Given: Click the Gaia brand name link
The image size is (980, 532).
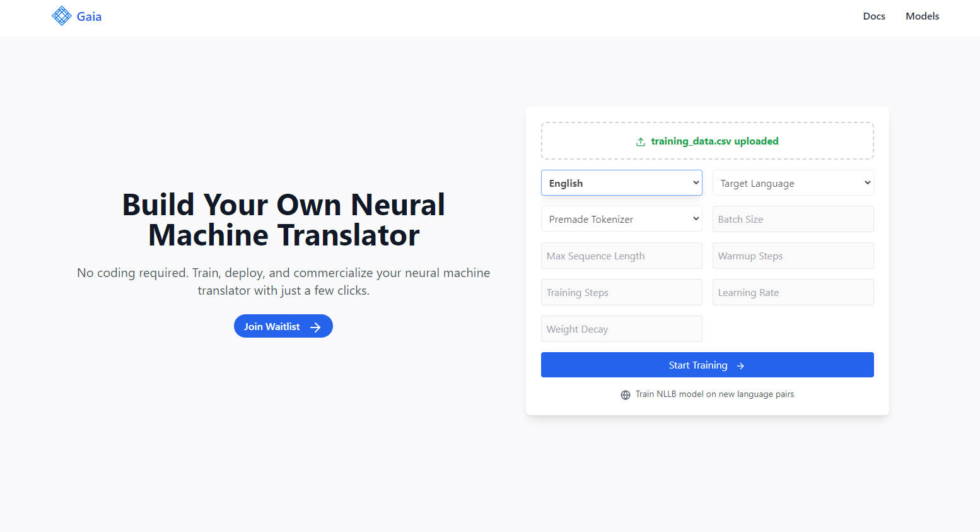Looking at the screenshot, I should point(89,16).
